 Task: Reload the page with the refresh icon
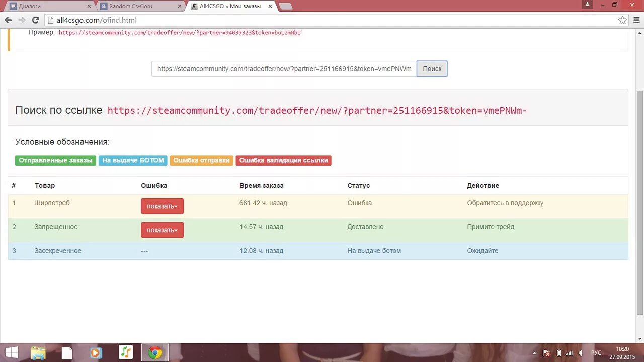(x=35, y=20)
